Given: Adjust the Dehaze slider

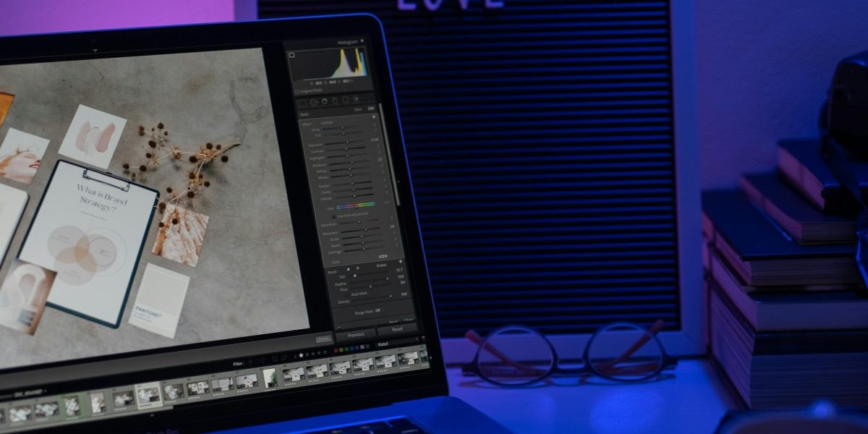Looking at the screenshot, I should tap(355, 196).
